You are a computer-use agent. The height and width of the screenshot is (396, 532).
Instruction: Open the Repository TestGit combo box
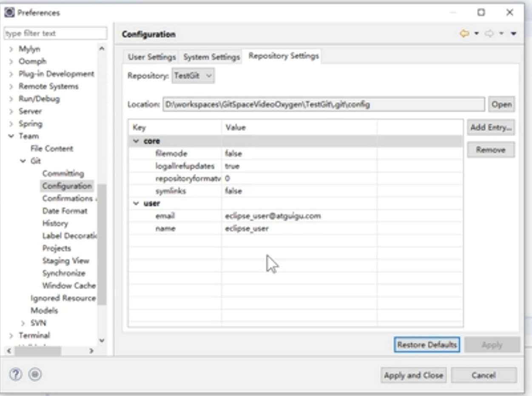(193, 76)
